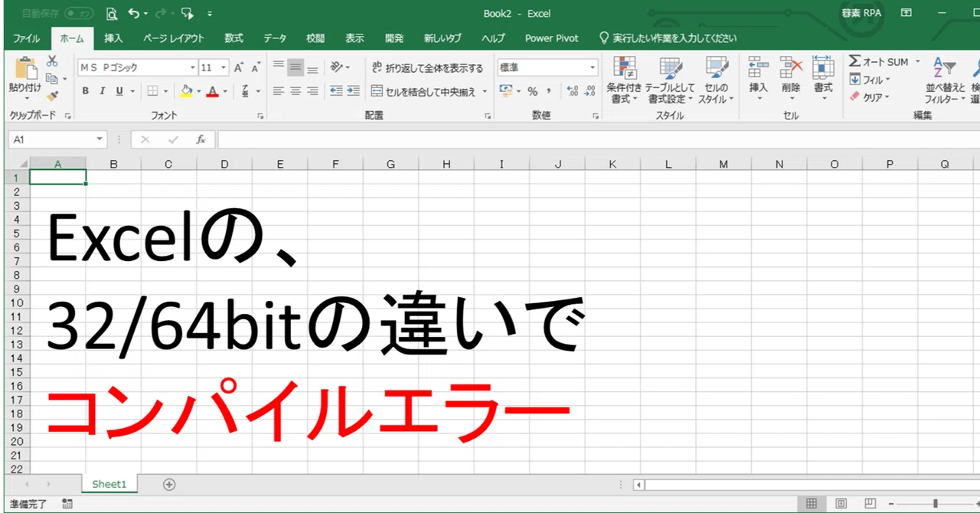The width and height of the screenshot is (980, 513).
Task: Click the paste clipboard icon
Action: click(x=25, y=68)
